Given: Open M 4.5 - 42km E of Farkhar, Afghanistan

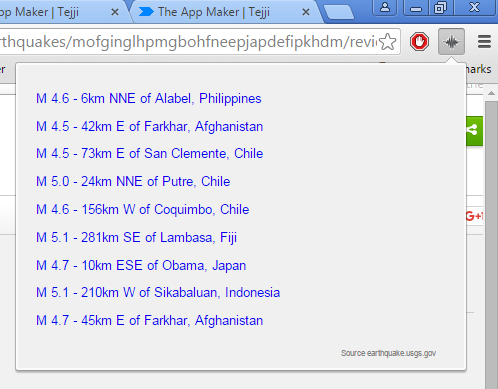Looking at the screenshot, I should coord(149,127).
